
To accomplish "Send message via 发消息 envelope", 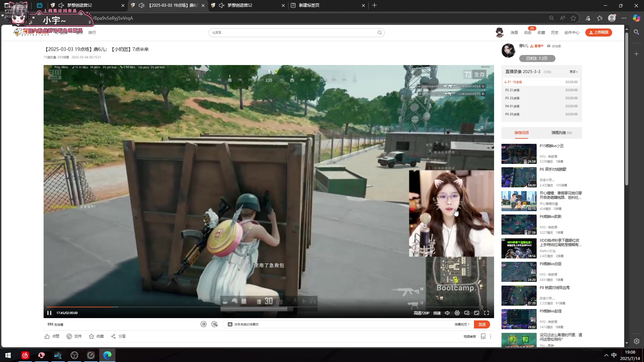I will [x=554, y=46].
